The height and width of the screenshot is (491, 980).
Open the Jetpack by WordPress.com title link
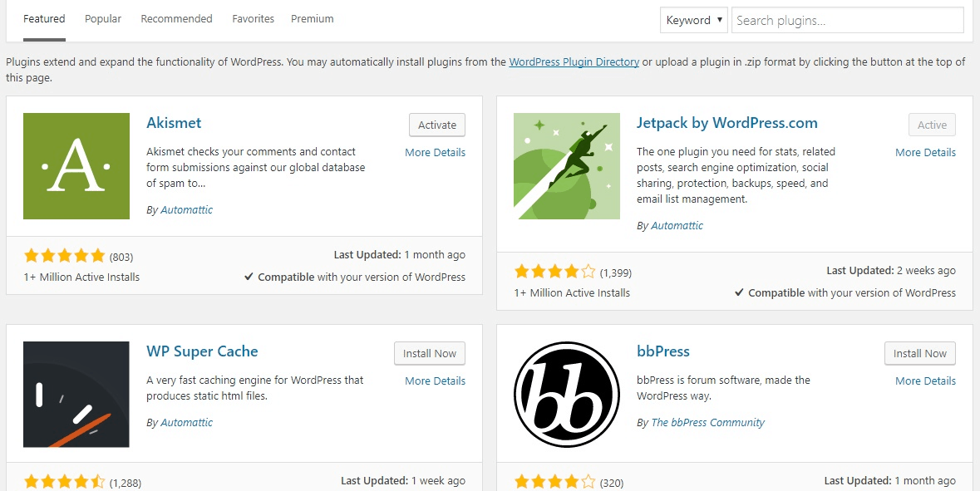[x=726, y=122]
